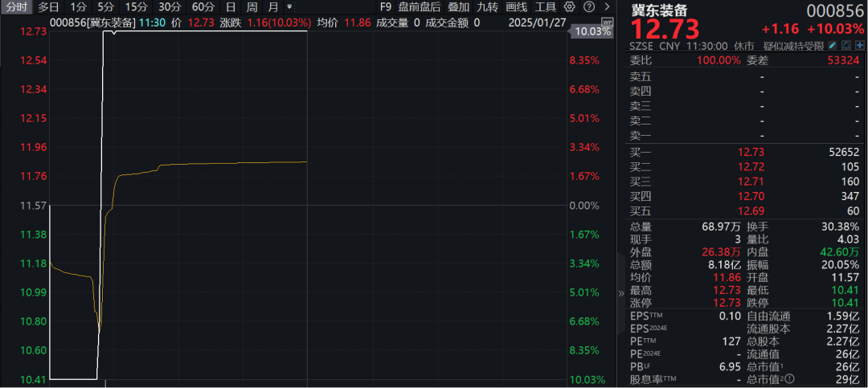Open the help question mark icon
The width and height of the screenshot is (868, 388).
589,7
